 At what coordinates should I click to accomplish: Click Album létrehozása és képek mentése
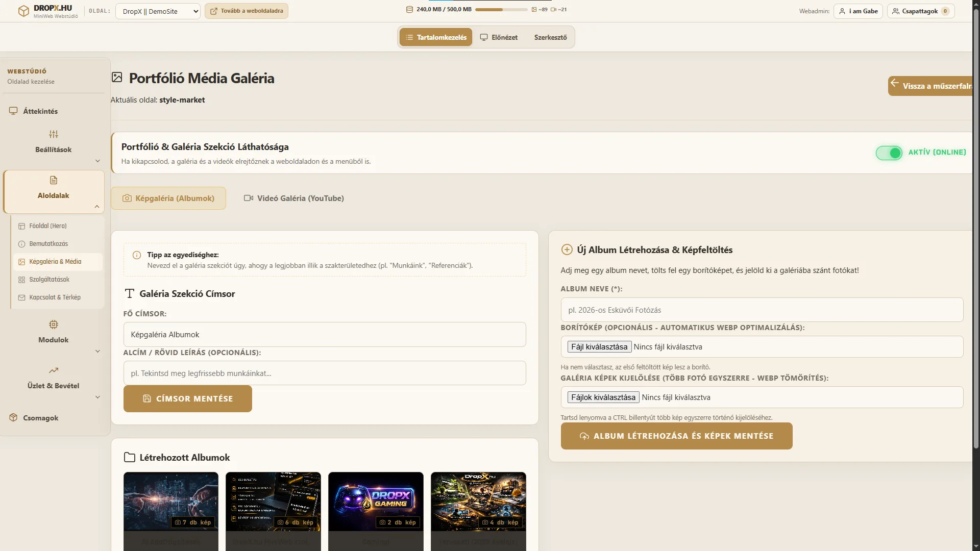[x=677, y=436]
